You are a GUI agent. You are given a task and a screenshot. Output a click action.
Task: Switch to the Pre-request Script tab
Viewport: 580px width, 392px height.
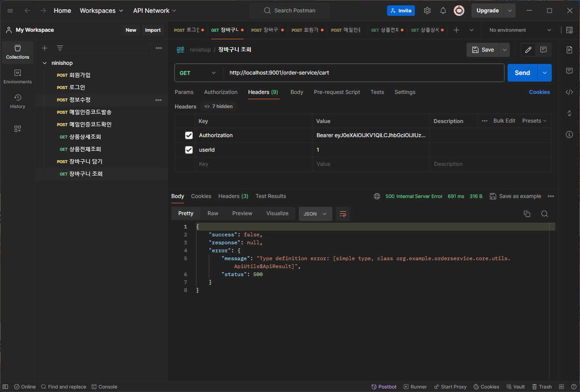pos(337,92)
